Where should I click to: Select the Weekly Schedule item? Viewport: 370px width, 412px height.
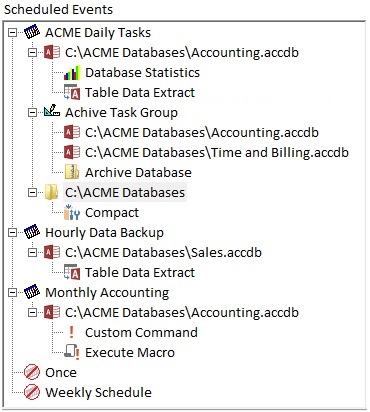coord(98,392)
